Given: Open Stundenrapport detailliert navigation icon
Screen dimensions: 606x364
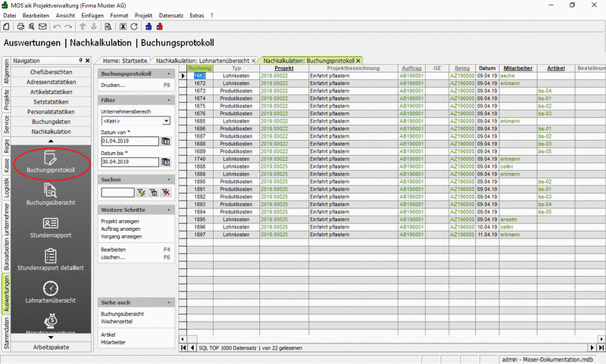Looking at the screenshot, I should coord(51,260).
